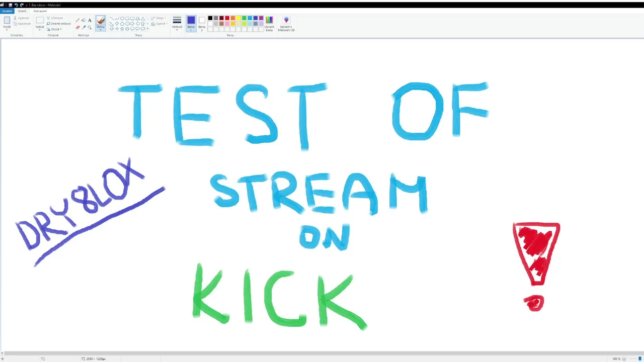Select the Fill with color bucket tool
The width and height of the screenshot is (644, 362).
coord(84,20)
